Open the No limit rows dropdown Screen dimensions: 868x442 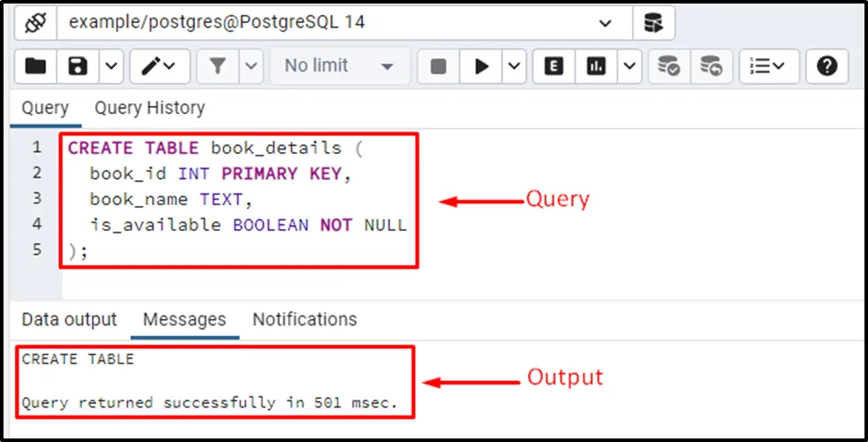pos(339,66)
